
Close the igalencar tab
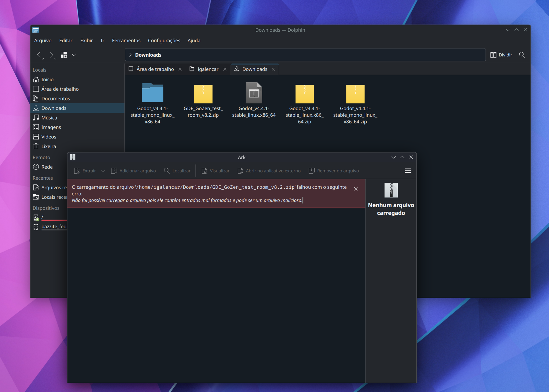pyautogui.click(x=225, y=69)
